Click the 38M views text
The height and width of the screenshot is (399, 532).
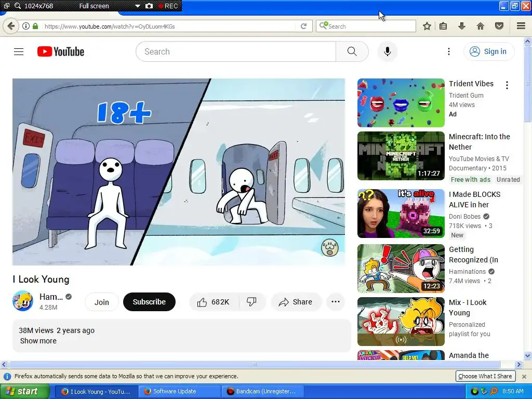(x=36, y=330)
